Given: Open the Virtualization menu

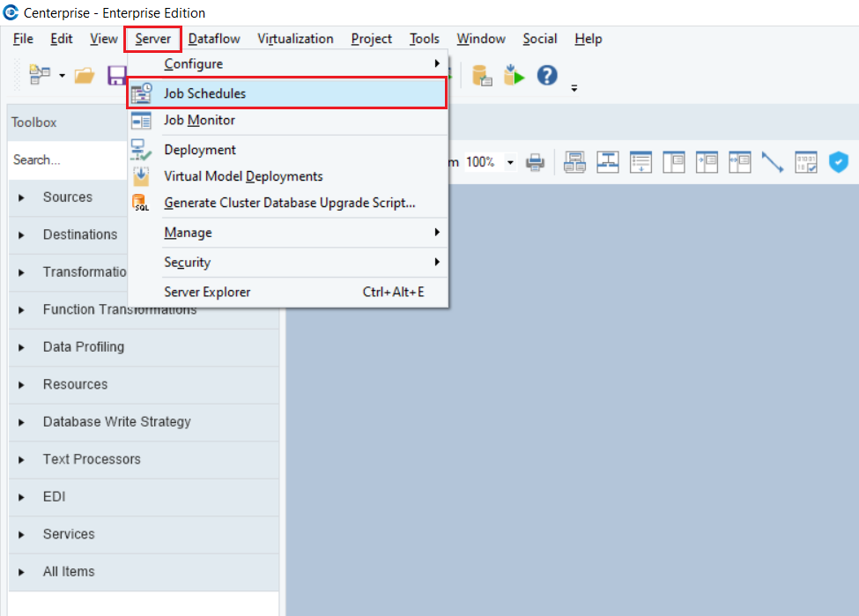Looking at the screenshot, I should coord(295,39).
